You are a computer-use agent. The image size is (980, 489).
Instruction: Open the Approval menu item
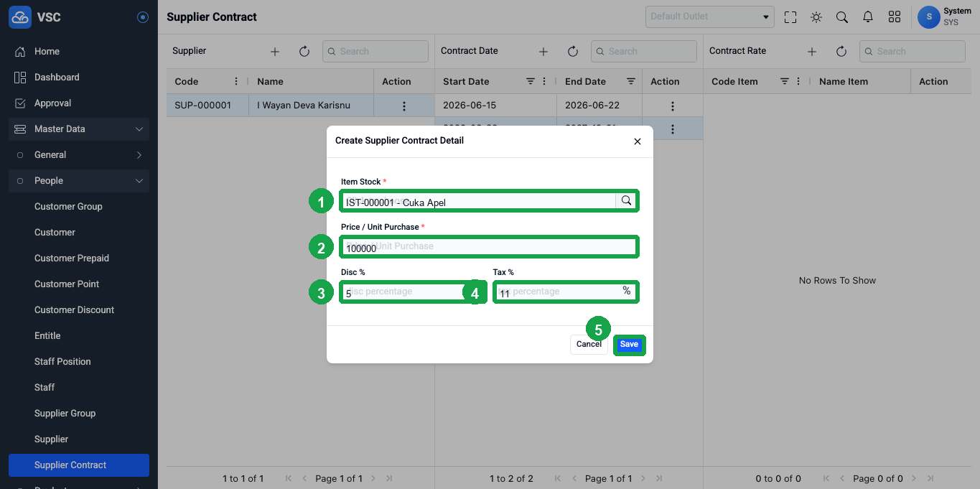[x=79, y=103]
